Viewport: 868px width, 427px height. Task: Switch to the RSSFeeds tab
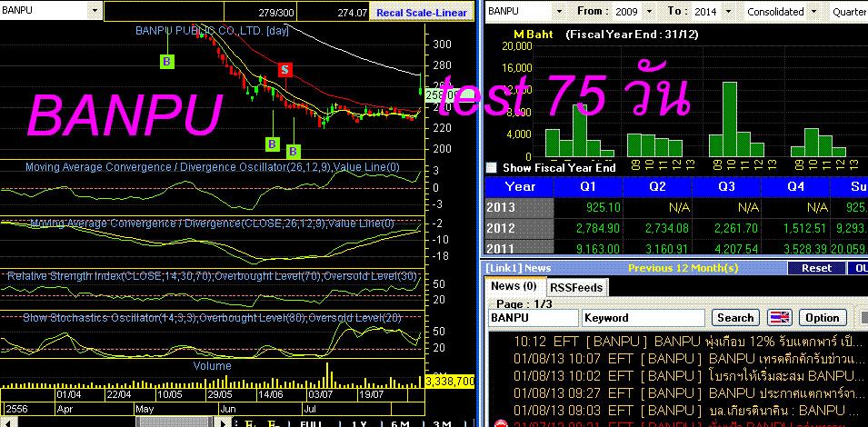pyautogui.click(x=575, y=287)
